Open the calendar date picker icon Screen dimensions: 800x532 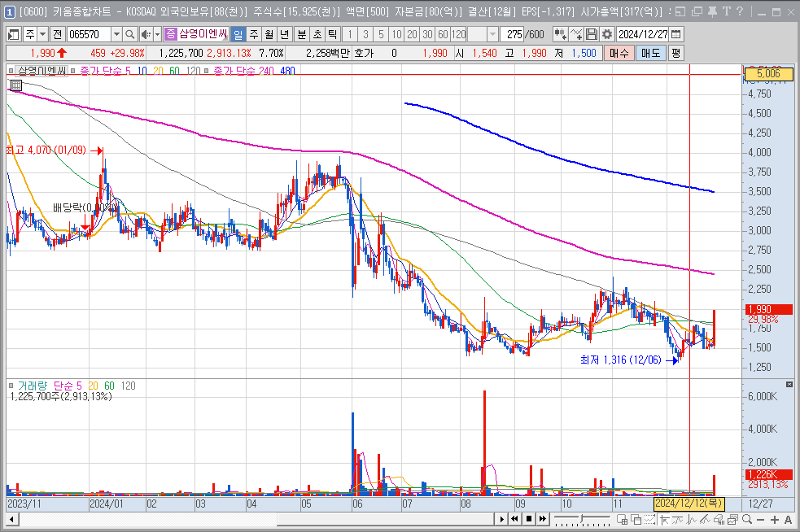(676, 34)
